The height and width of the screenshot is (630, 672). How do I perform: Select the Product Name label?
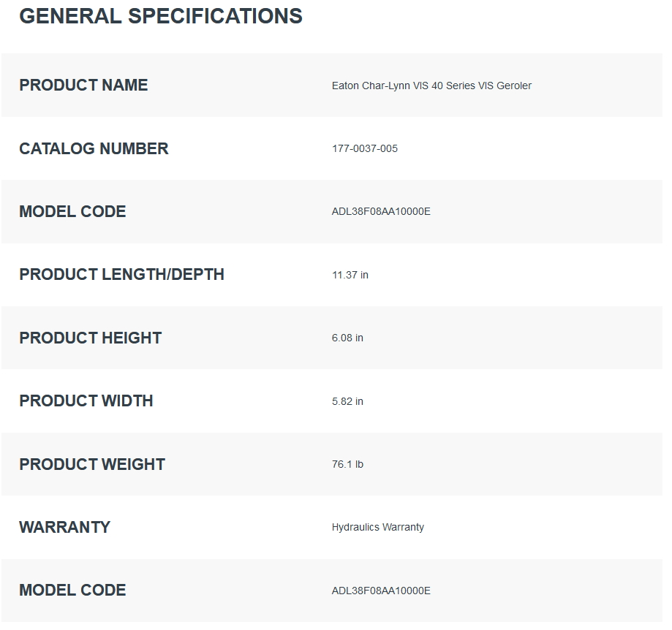click(83, 86)
